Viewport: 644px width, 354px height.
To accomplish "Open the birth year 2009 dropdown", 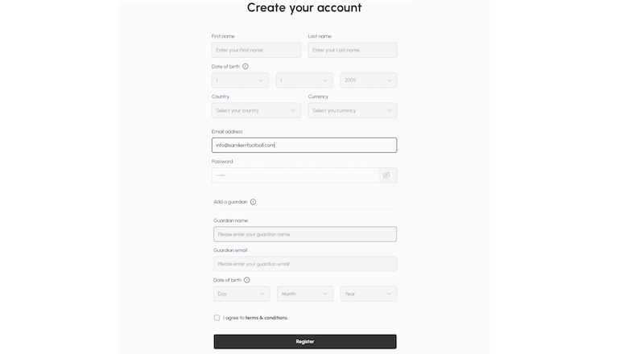I will coord(369,80).
